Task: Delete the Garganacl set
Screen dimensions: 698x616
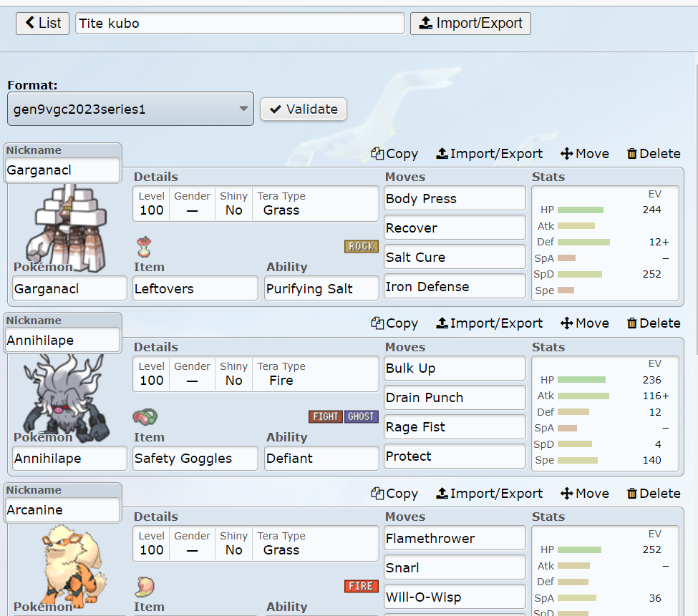Action: point(654,153)
